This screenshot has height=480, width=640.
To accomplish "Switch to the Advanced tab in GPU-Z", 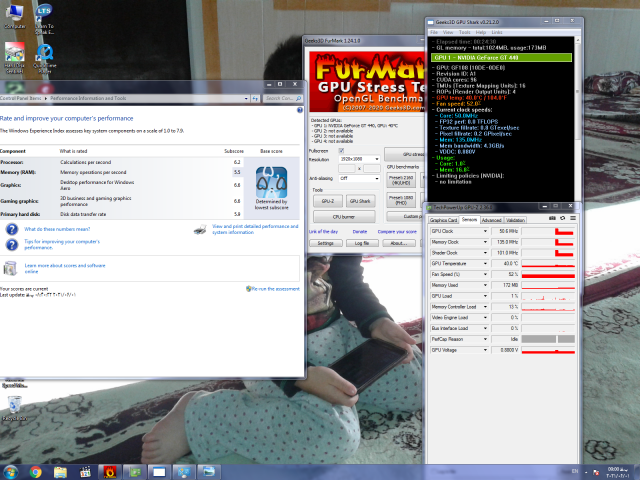I will (x=492, y=219).
